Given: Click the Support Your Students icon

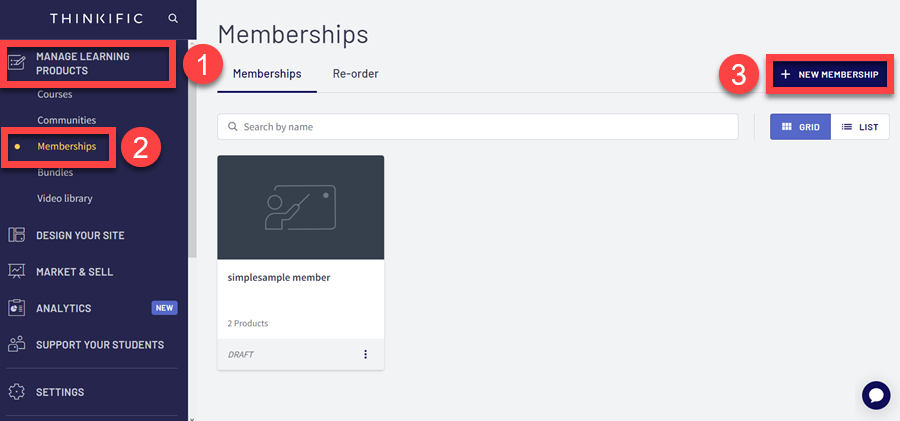Looking at the screenshot, I should coord(17,345).
